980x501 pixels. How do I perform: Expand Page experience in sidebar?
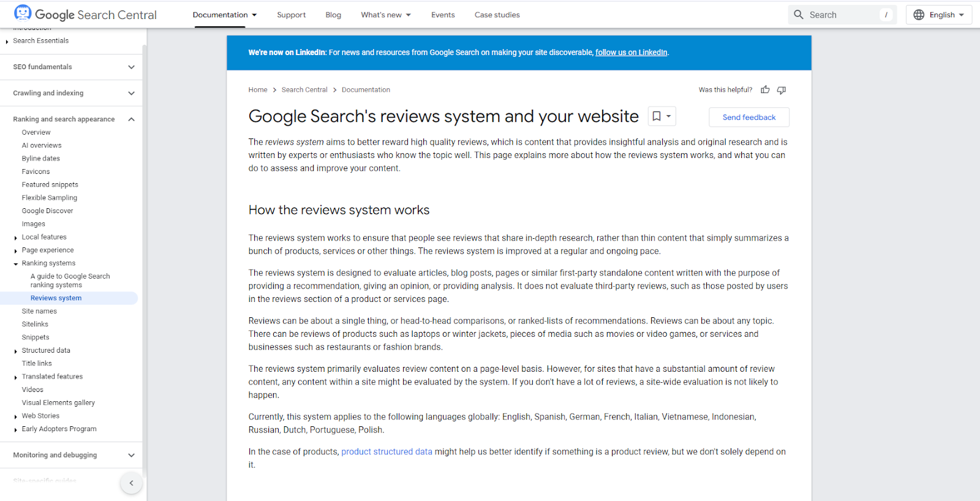[15, 250]
